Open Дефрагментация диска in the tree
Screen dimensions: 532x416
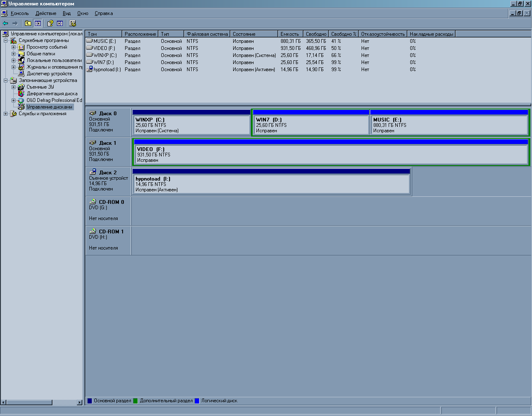click(x=52, y=94)
